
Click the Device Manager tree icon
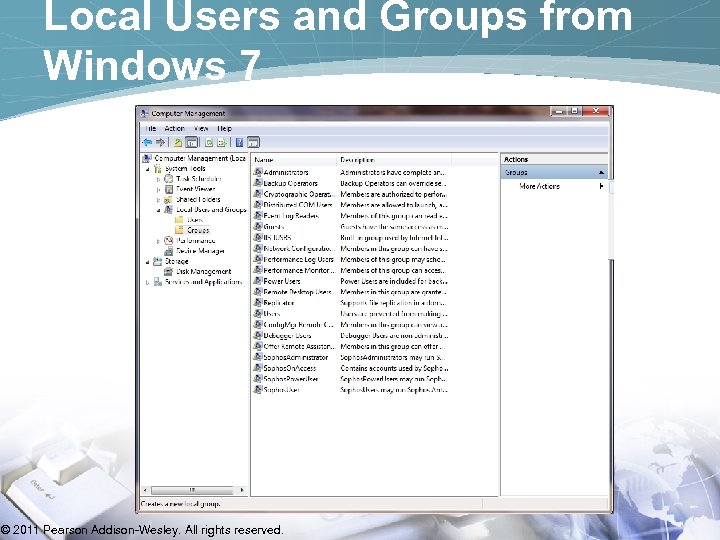pos(169,251)
